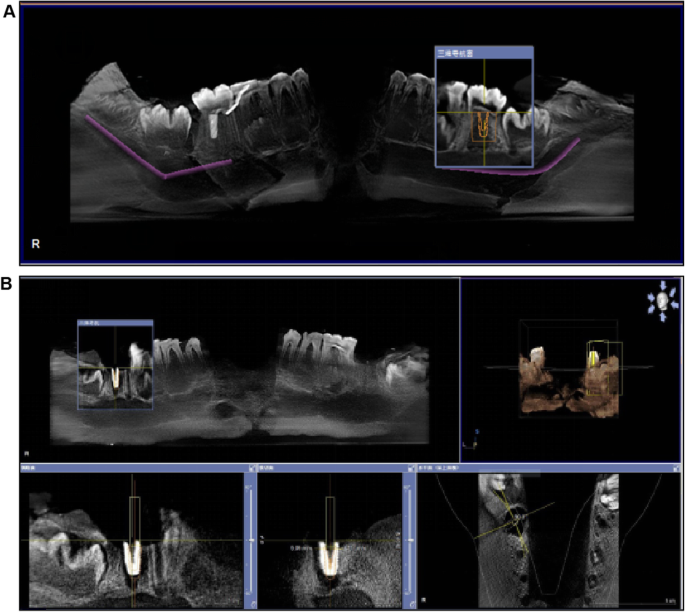Select the yellow implant in the 3D view
Image resolution: width=685 pixels, height=612 pixels.
coord(593,358)
